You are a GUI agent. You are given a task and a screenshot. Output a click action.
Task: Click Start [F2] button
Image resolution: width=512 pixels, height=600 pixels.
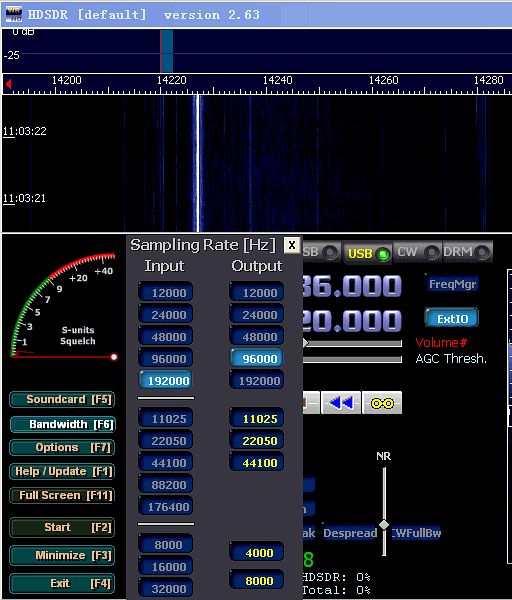[x=62, y=527]
